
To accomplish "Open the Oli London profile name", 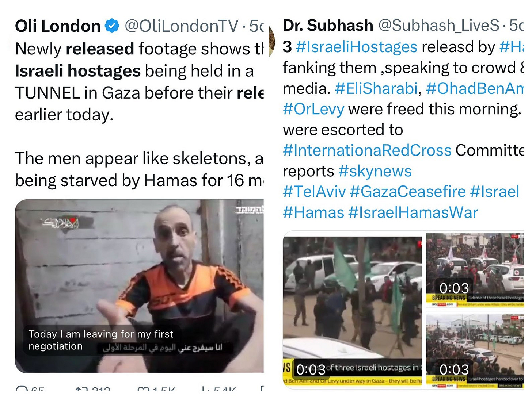I will point(58,26).
